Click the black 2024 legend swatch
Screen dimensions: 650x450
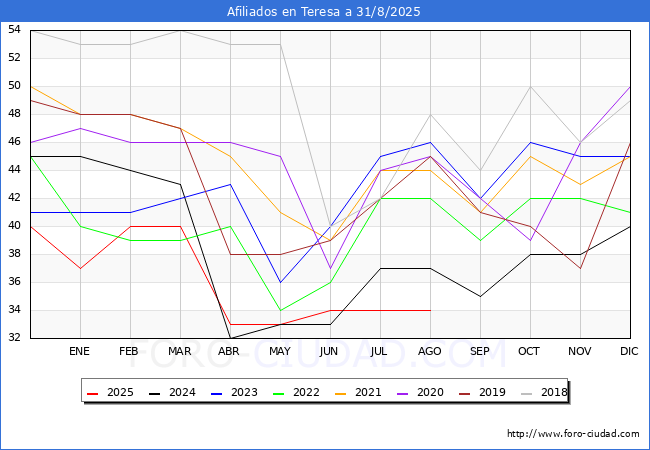(154, 393)
